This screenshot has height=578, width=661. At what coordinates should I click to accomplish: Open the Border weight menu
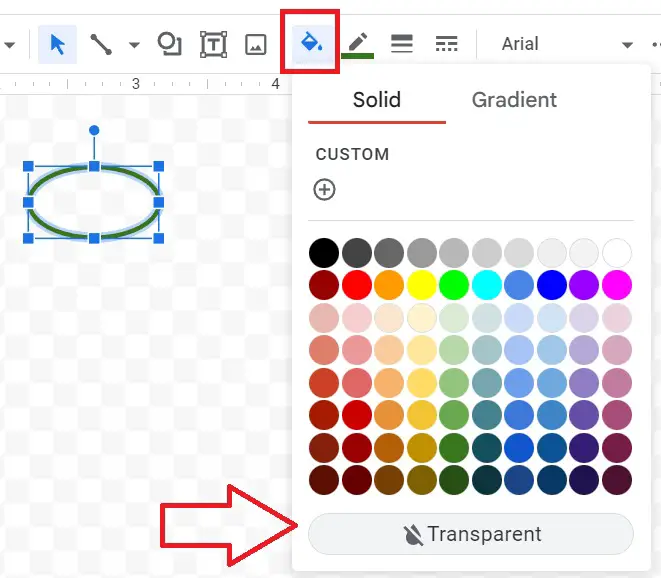tap(402, 44)
